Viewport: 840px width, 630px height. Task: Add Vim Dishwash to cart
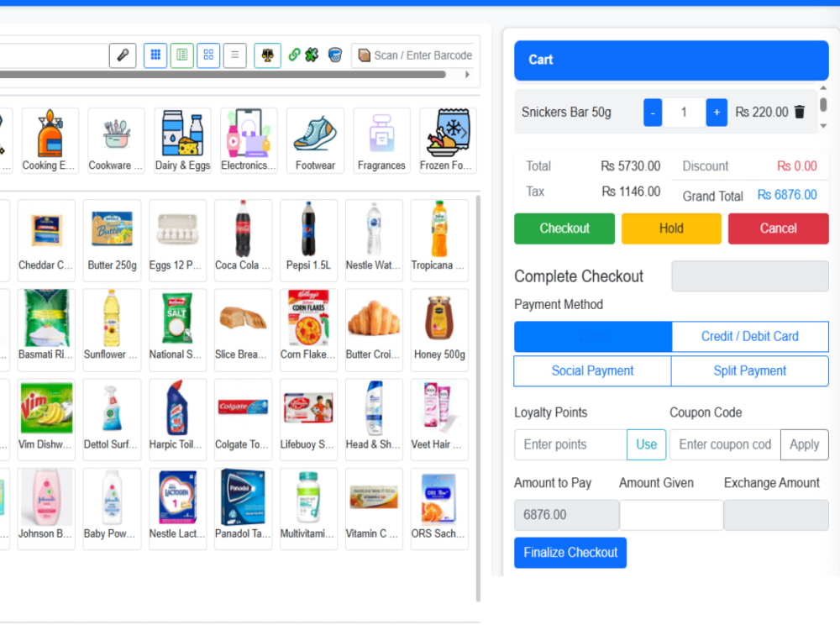coord(46,419)
